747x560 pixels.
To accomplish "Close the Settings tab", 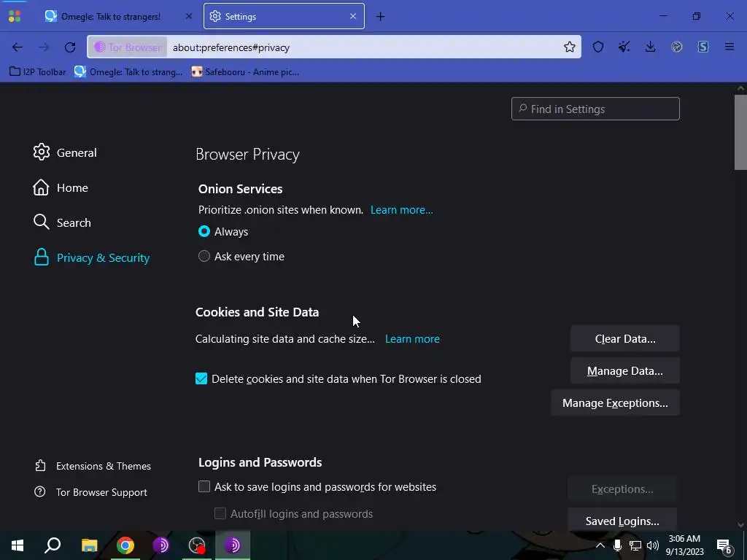I will tap(353, 16).
